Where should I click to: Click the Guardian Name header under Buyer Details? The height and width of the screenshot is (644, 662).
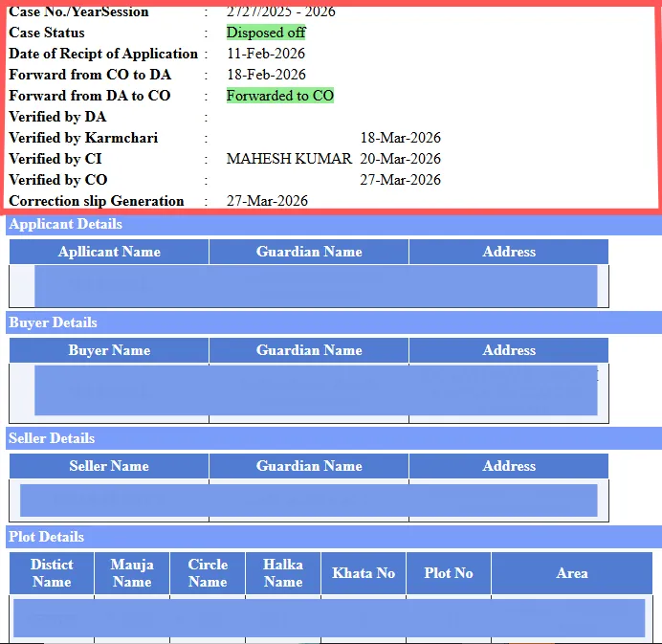(x=309, y=350)
